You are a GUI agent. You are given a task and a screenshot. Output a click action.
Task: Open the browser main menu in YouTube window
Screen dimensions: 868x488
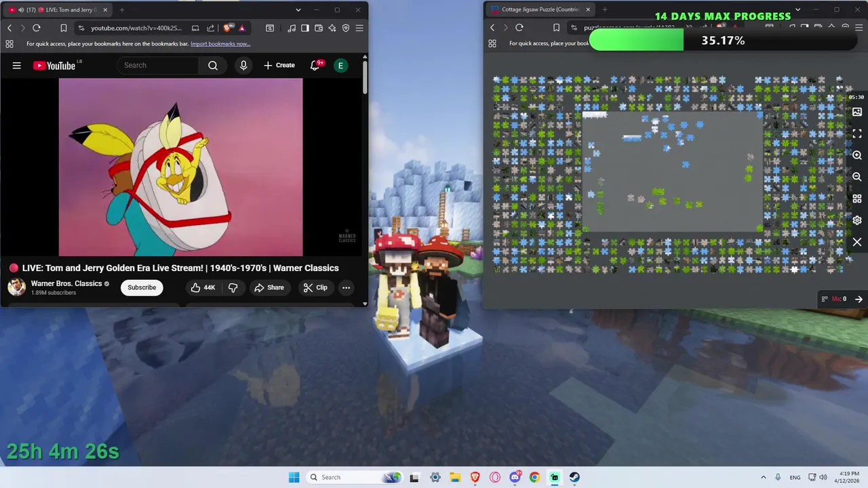click(x=359, y=28)
